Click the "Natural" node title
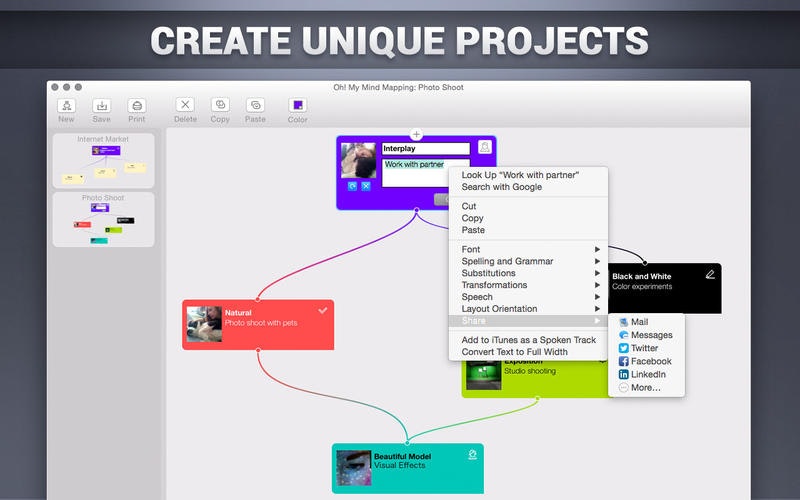 (238, 313)
